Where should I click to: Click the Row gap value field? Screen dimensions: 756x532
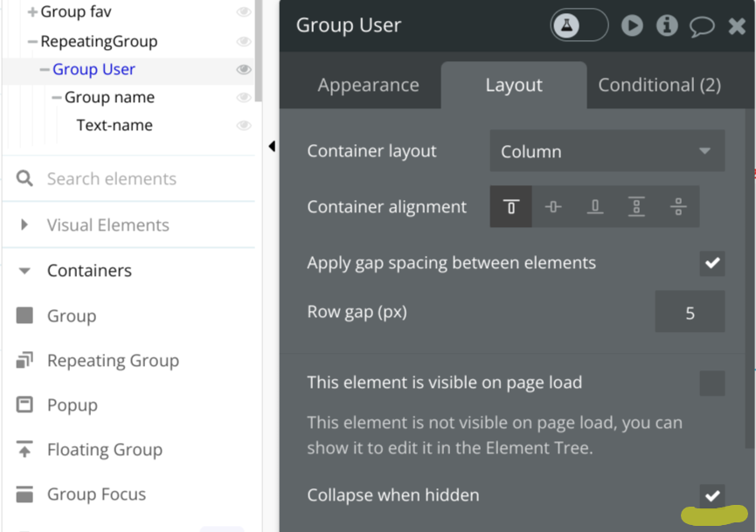click(690, 311)
